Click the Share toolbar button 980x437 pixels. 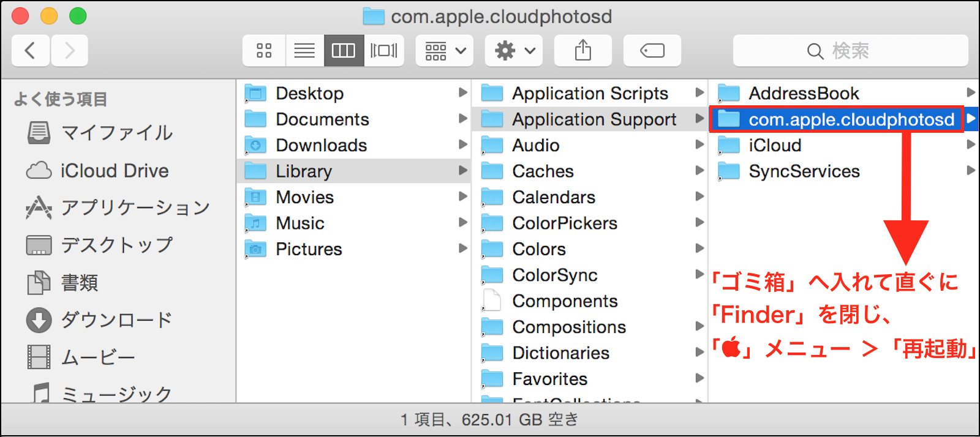[583, 50]
